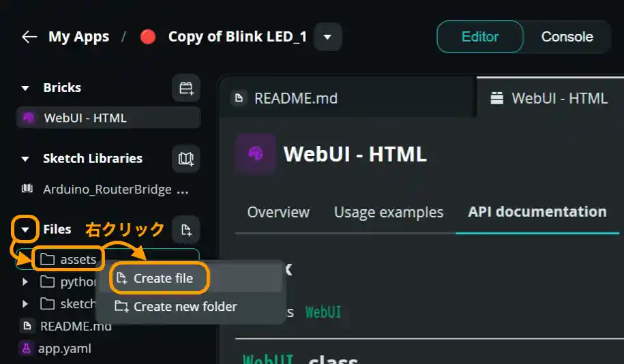Choose Create new folder from context menu

tap(191, 307)
